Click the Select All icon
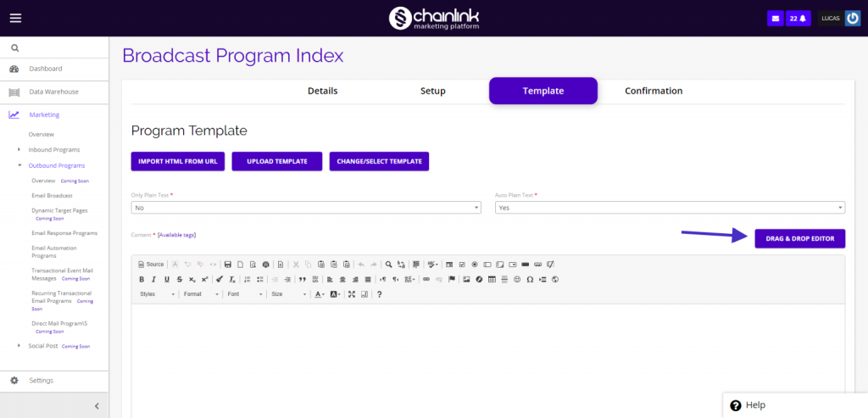The width and height of the screenshot is (868, 418). coord(415,264)
